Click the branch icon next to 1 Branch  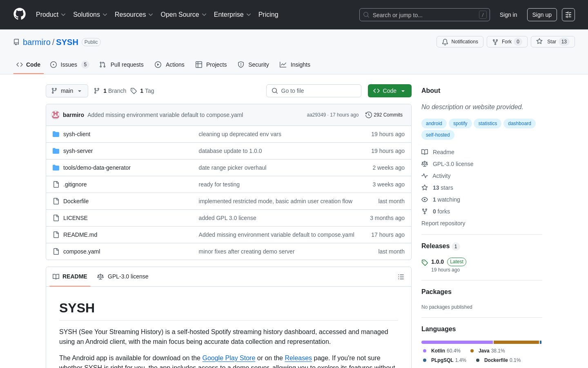pyautogui.click(x=97, y=91)
